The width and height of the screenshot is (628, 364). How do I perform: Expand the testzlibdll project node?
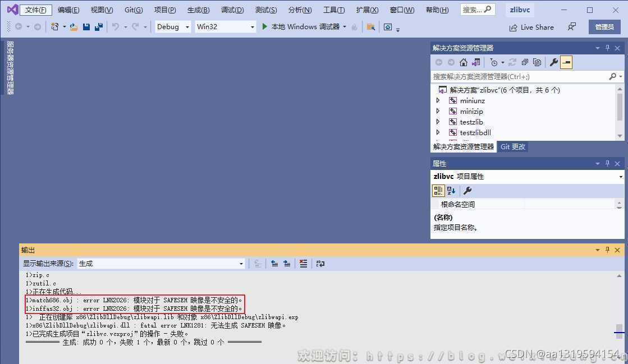pyautogui.click(x=438, y=132)
